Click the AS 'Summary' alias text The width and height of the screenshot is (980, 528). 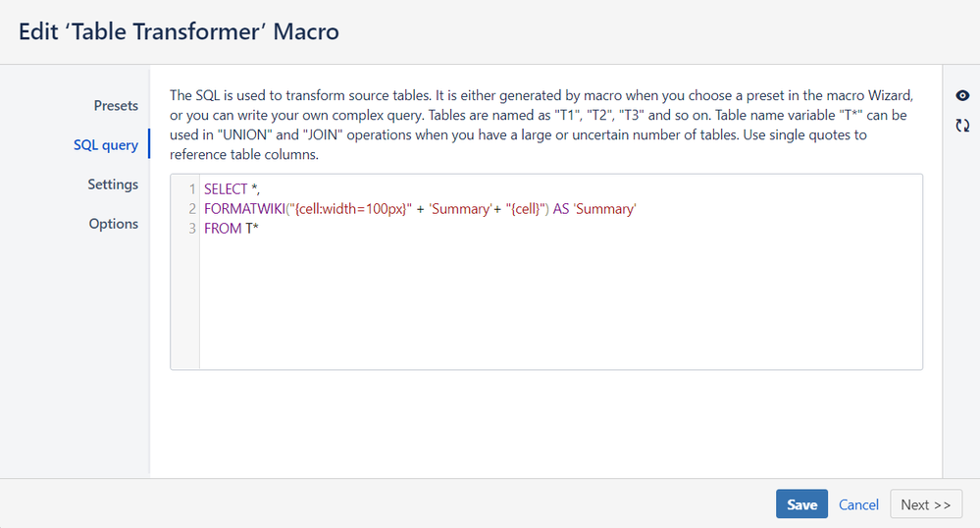tap(595, 208)
